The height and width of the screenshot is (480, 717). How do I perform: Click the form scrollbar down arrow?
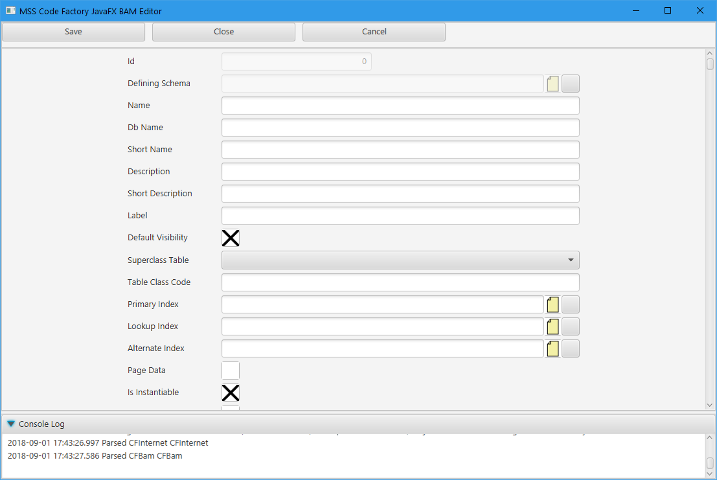pyautogui.click(x=710, y=404)
